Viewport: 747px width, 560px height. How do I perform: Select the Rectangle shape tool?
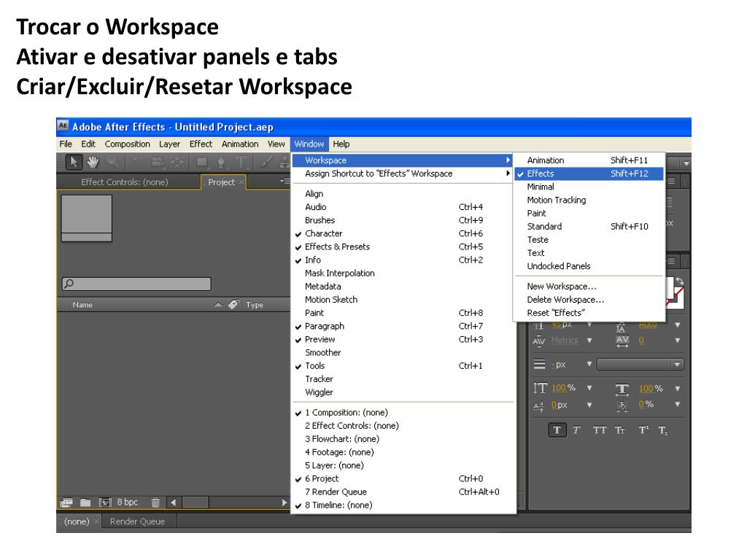(202, 163)
